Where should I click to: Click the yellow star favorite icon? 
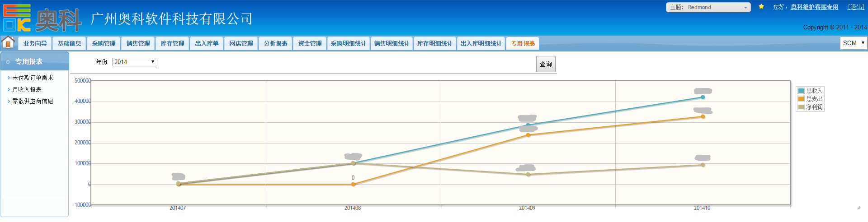761,7
